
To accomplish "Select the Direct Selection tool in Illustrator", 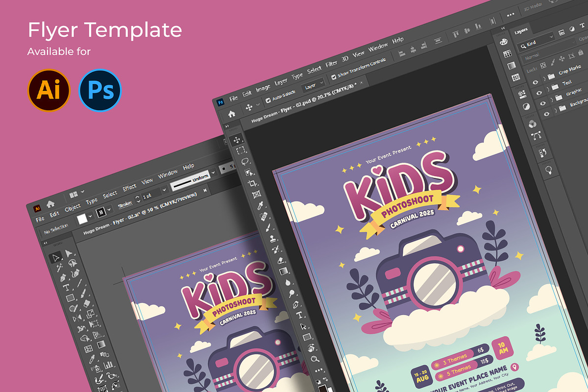I will (69, 253).
